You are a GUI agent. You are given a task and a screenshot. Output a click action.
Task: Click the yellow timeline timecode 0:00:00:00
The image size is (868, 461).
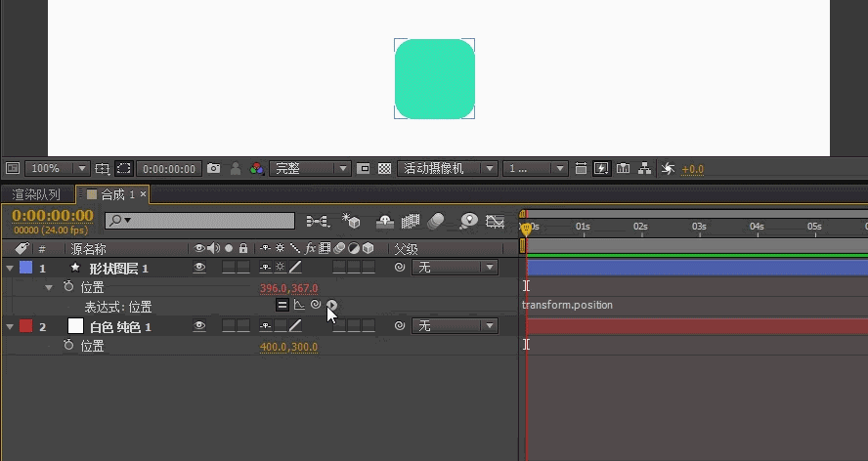click(x=53, y=215)
